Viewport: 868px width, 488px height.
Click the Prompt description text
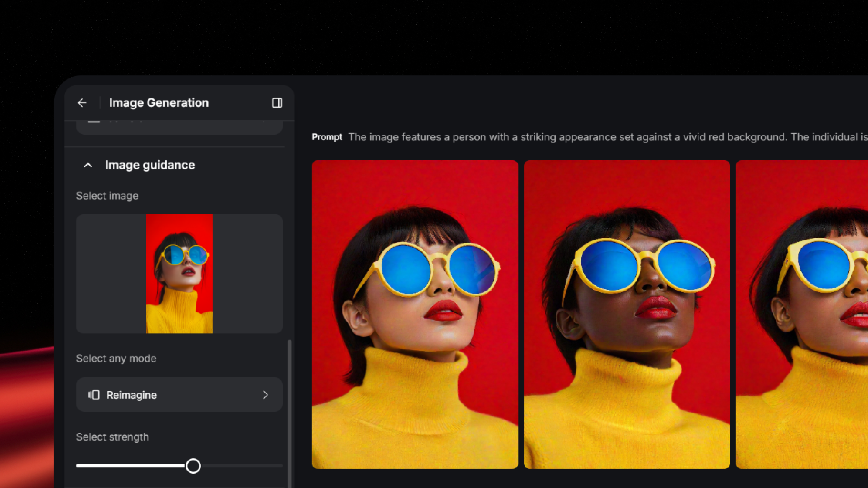click(608, 137)
